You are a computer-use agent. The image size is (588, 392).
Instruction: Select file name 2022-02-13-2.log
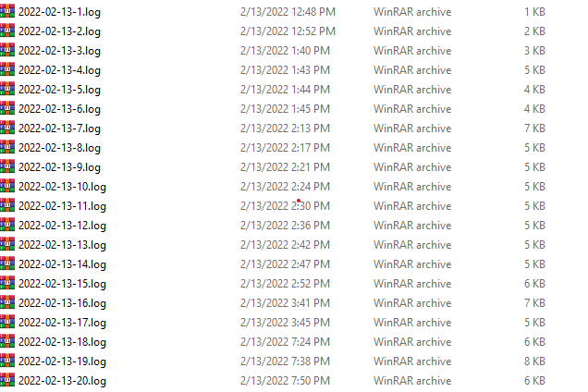pyautogui.click(x=59, y=31)
